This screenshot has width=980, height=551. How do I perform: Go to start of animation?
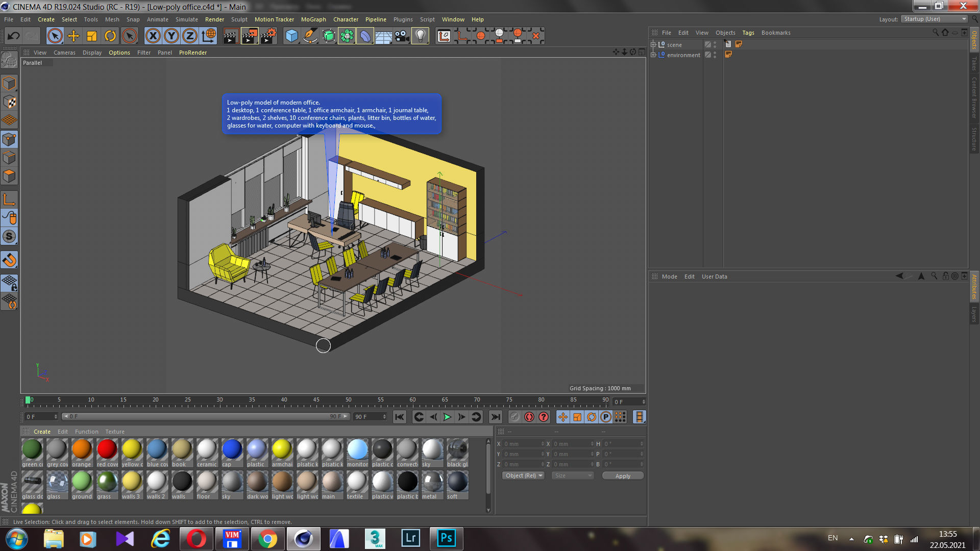(400, 417)
